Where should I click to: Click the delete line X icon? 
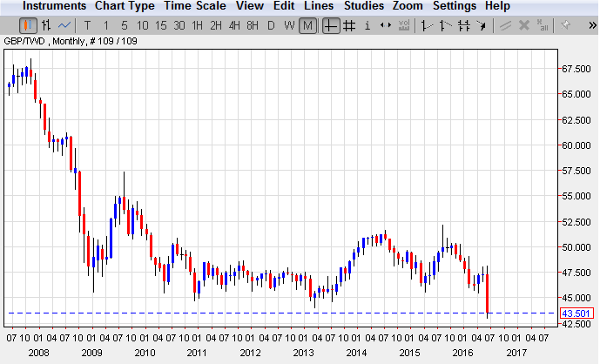[524, 25]
